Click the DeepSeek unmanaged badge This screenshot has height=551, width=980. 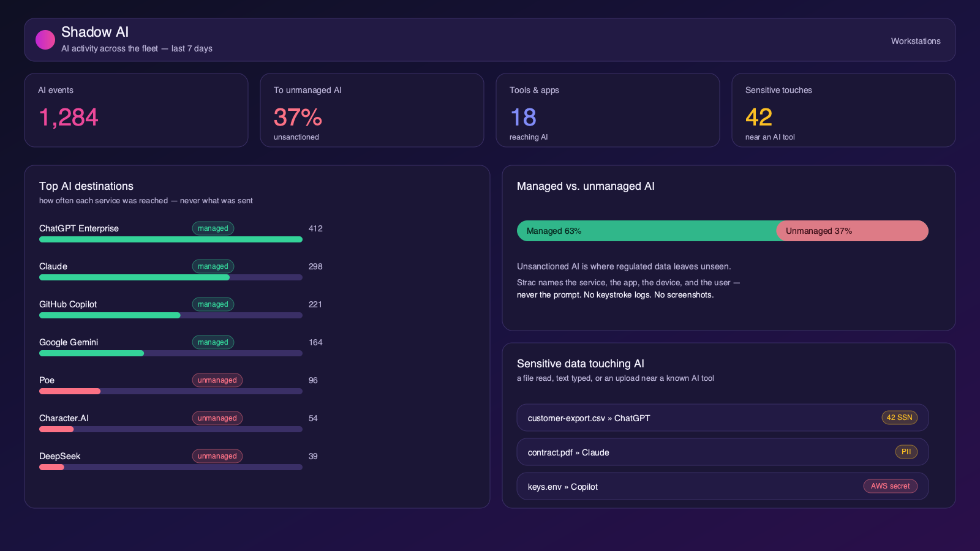coord(217,456)
